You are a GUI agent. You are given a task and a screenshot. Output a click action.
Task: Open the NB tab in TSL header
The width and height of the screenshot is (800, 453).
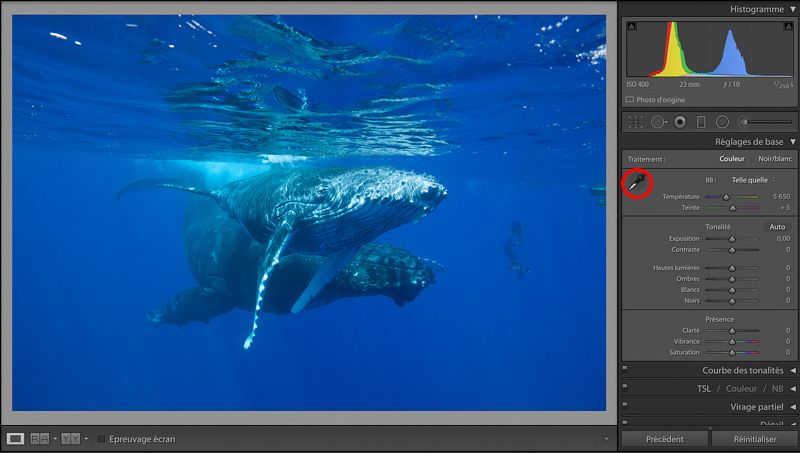click(777, 389)
